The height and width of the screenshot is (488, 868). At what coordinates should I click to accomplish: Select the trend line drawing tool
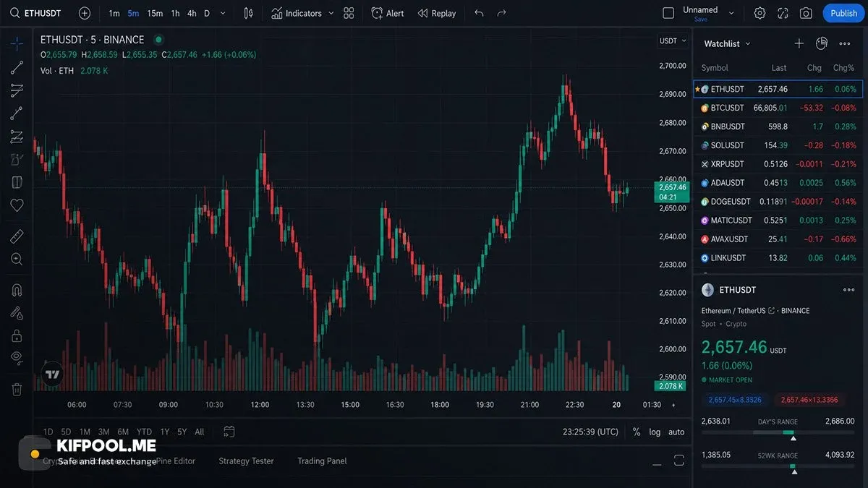pos(17,67)
